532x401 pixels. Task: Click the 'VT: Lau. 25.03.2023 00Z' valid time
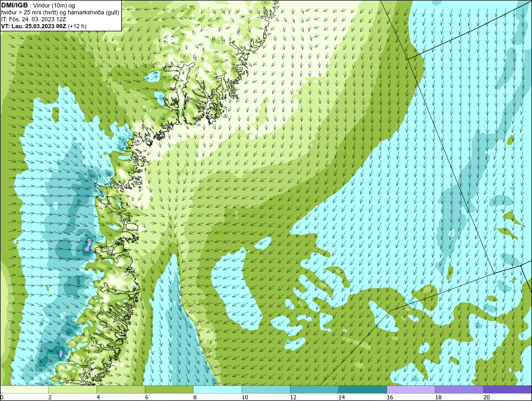[x=34, y=26]
